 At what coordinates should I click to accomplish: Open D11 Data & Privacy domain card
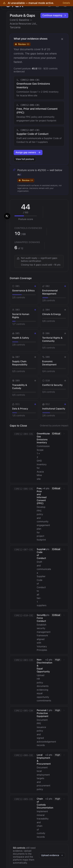[24, 410]
